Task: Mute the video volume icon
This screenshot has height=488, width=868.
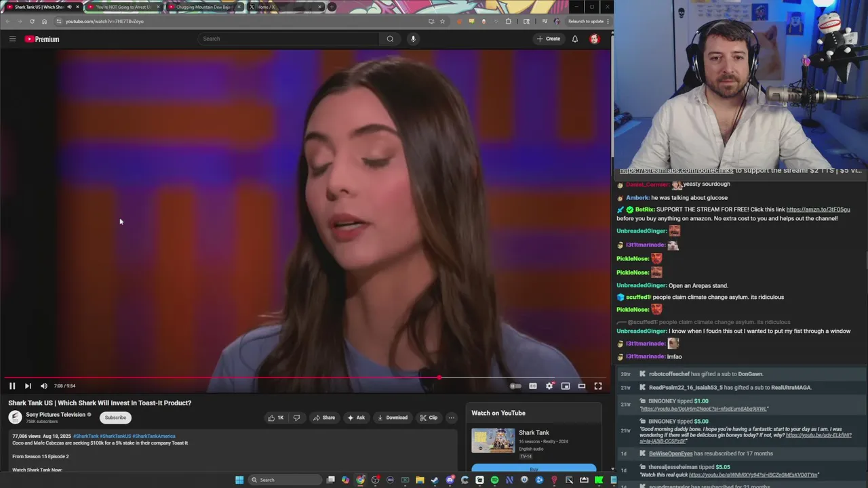Action: click(44, 386)
